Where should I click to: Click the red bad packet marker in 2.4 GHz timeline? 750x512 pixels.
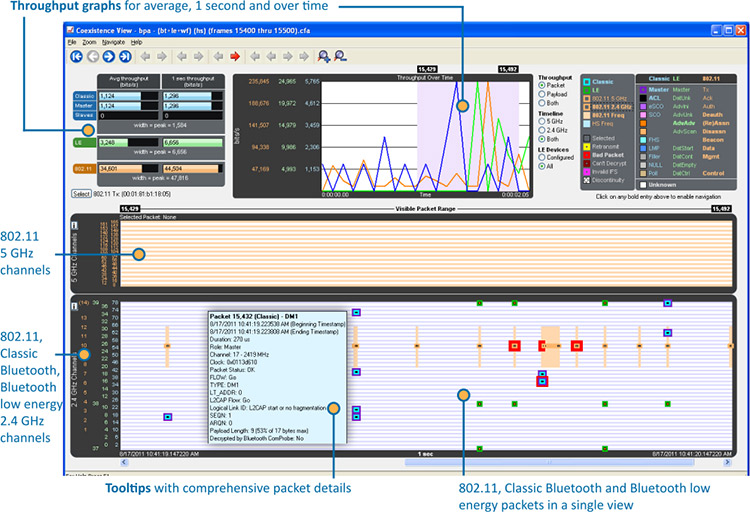[x=516, y=345]
